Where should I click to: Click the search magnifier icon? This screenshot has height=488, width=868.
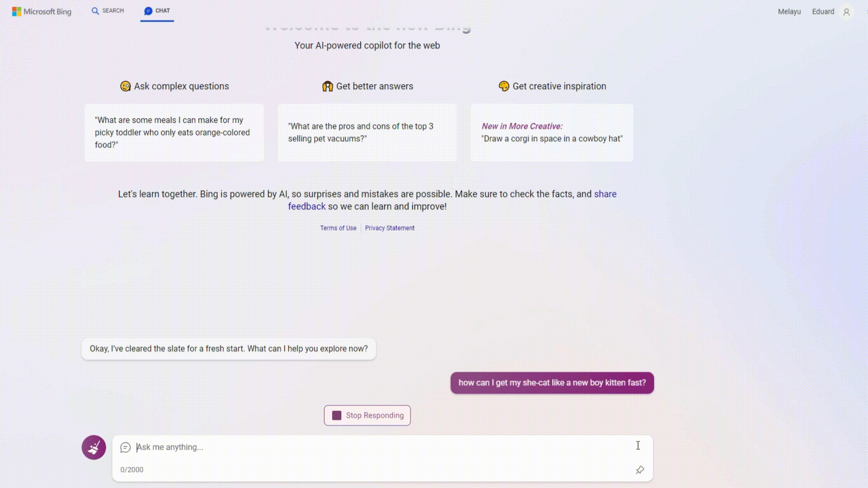tap(95, 11)
